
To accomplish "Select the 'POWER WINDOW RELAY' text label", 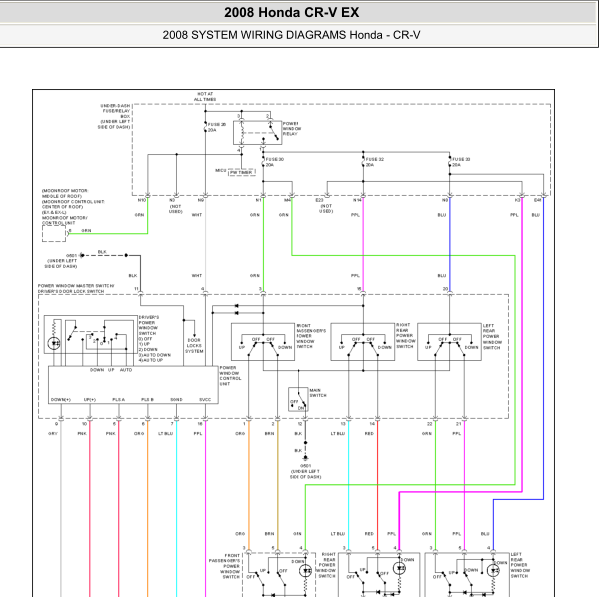I will [292, 129].
